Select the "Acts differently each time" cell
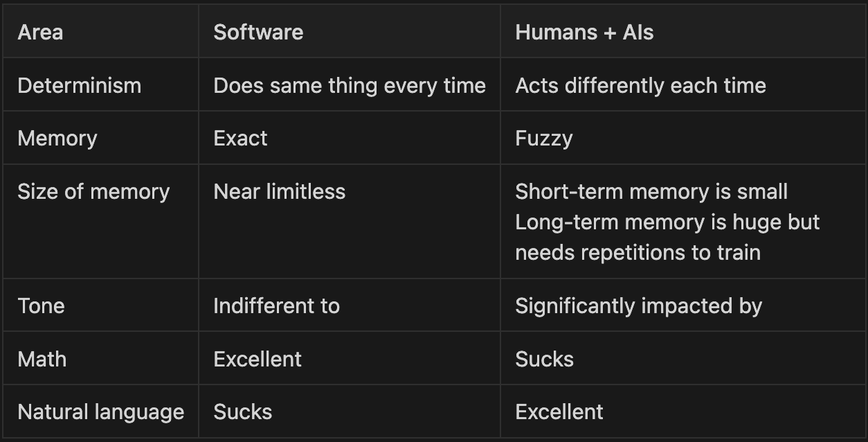Viewport: 868px width, 442px height. [x=640, y=86]
